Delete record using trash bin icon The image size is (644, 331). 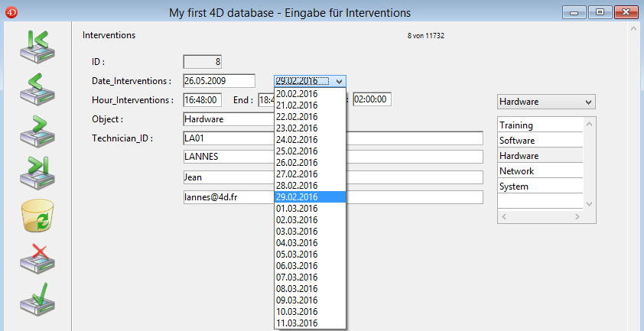point(37,215)
